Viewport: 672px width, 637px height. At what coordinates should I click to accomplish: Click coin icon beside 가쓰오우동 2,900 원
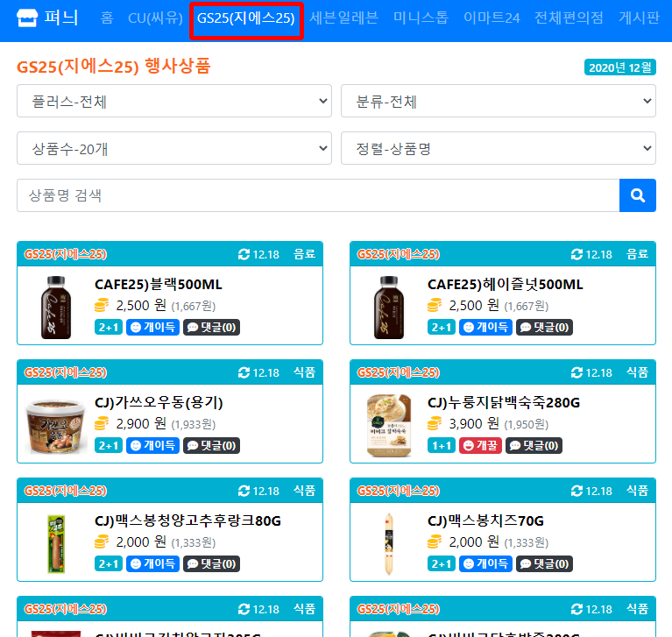(x=102, y=423)
